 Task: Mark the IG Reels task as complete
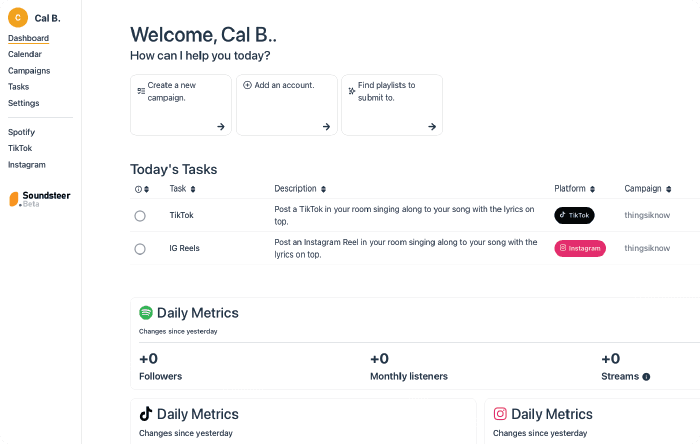(x=140, y=249)
